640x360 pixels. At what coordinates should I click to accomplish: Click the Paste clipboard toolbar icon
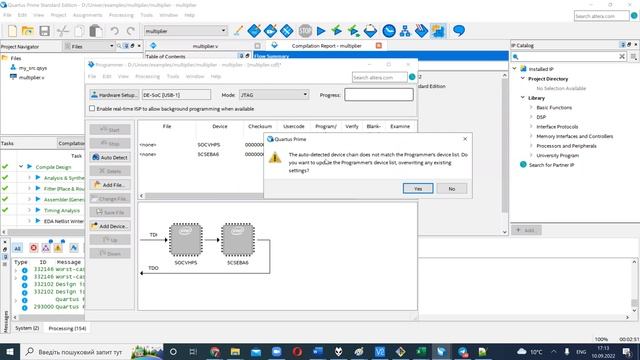96,31
